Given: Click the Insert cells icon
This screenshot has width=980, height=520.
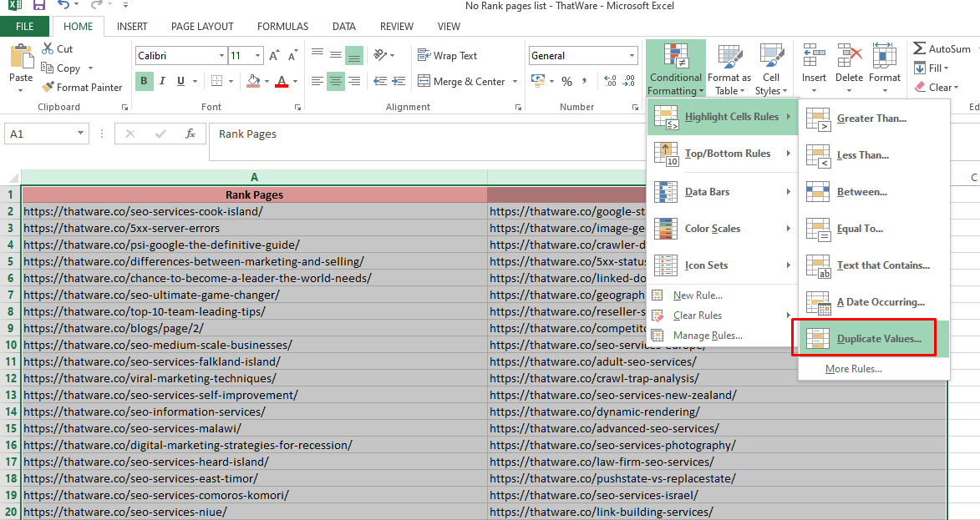Looking at the screenshot, I should pos(814,56).
